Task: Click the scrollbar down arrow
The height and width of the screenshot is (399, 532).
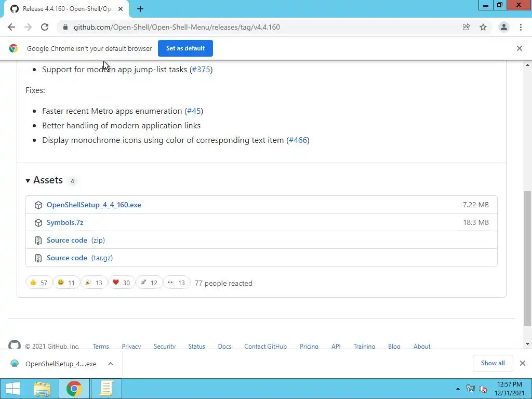Action: tap(528, 344)
